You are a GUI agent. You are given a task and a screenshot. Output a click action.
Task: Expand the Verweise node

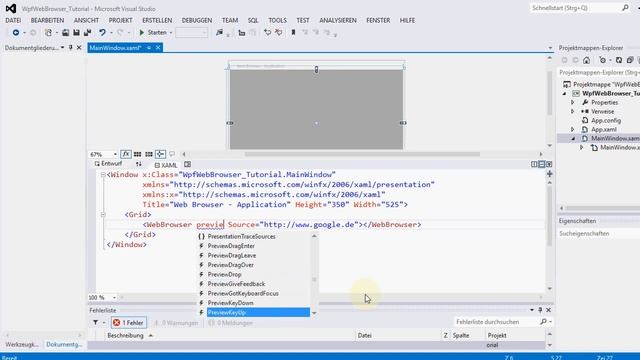pos(572,111)
